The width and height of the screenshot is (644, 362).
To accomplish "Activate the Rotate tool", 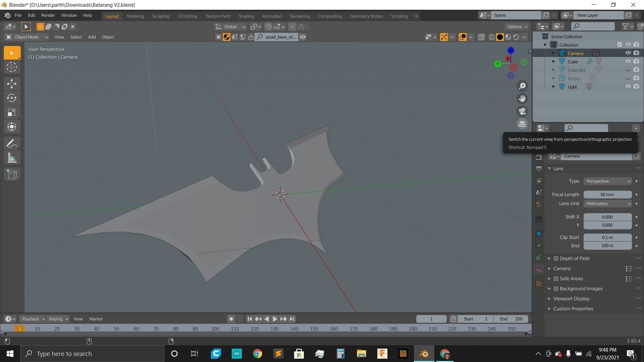I will point(12,98).
